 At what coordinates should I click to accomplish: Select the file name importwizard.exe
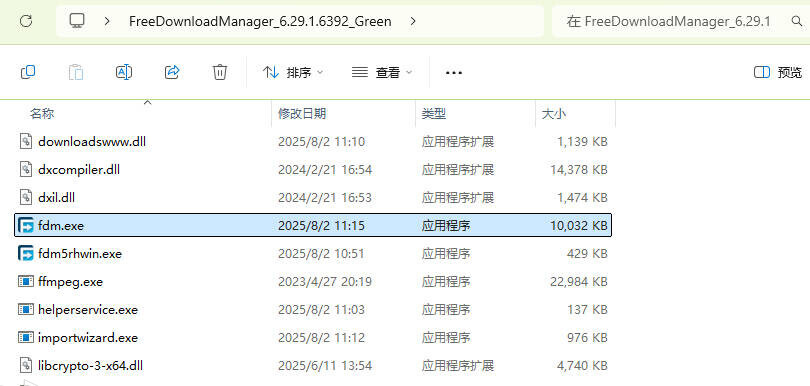click(88, 337)
